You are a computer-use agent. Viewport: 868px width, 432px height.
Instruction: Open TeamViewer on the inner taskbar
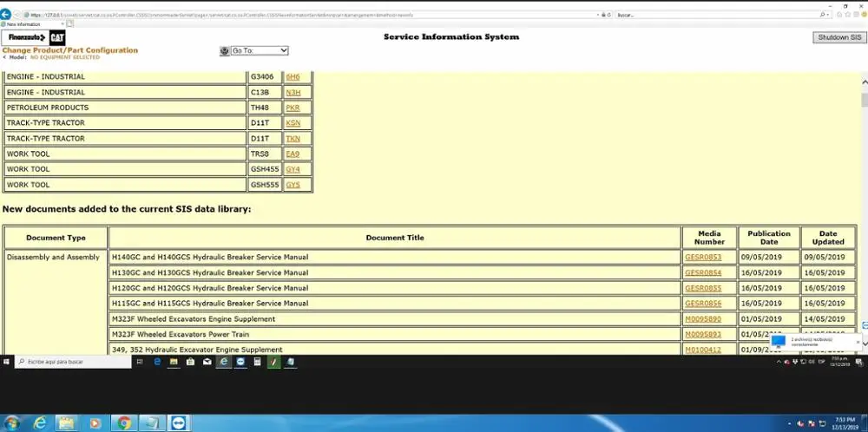click(x=240, y=362)
